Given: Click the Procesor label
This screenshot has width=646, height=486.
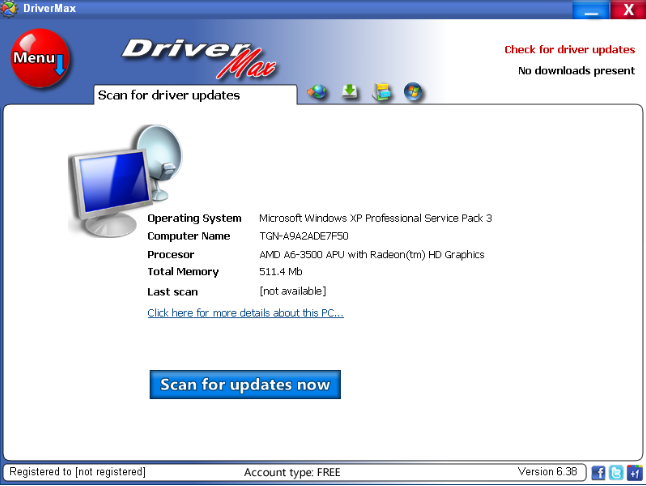Looking at the screenshot, I should pos(171,255).
